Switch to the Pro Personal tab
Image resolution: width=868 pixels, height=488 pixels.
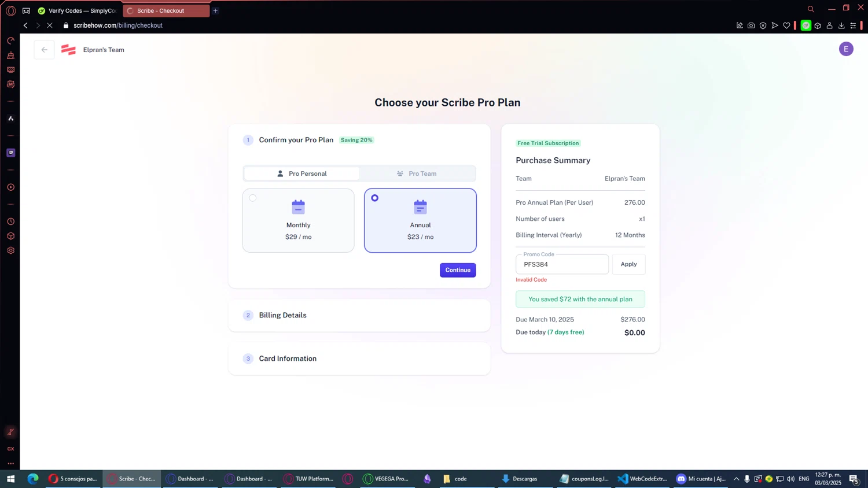pos(301,173)
